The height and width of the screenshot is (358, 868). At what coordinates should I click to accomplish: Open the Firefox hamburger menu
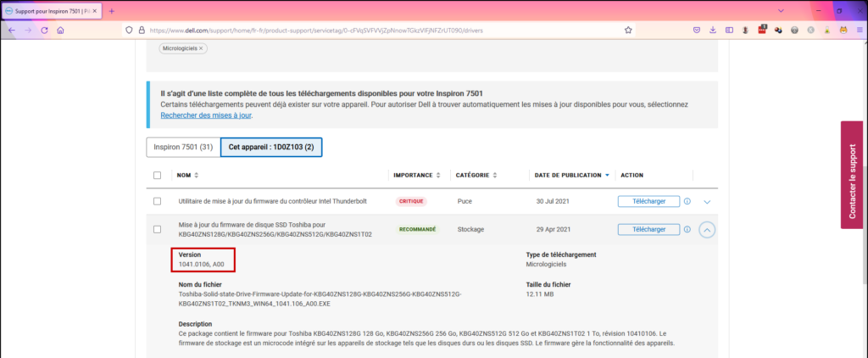click(860, 31)
